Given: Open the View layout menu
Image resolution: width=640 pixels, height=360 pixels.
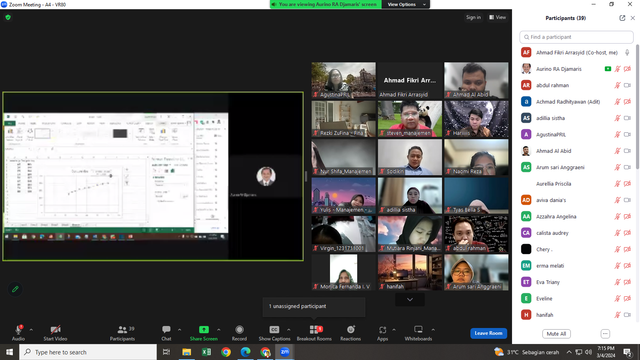Looking at the screenshot, I should click(x=498, y=17).
